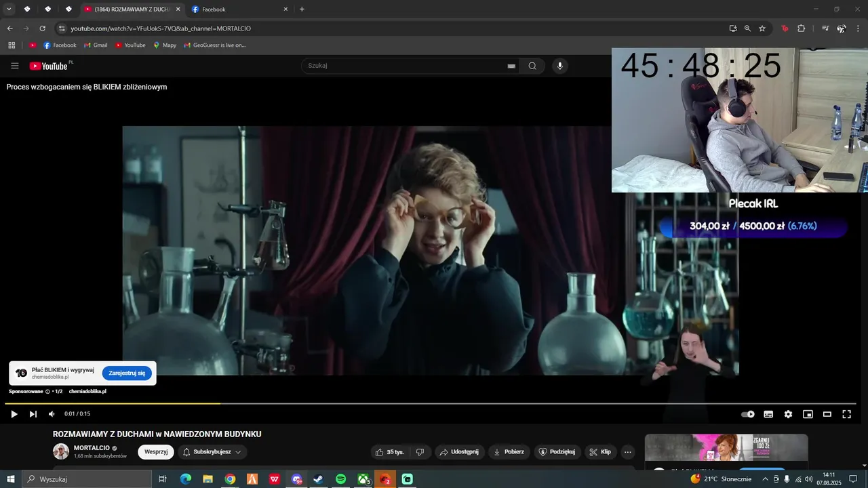Viewport: 868px width, 488px height.
Task: Start voice search with microphone icon
Action: 559,66
